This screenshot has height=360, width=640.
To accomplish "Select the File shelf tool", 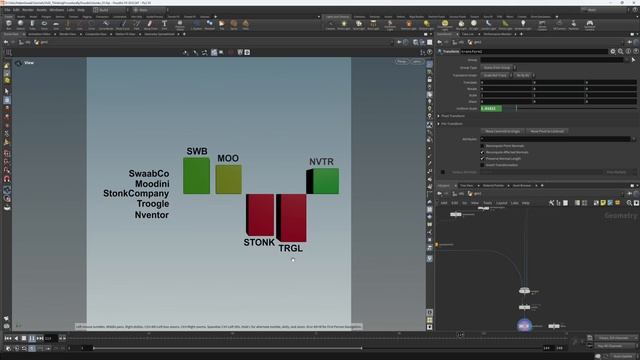I will pyautogui.click(x=222, y=25).
